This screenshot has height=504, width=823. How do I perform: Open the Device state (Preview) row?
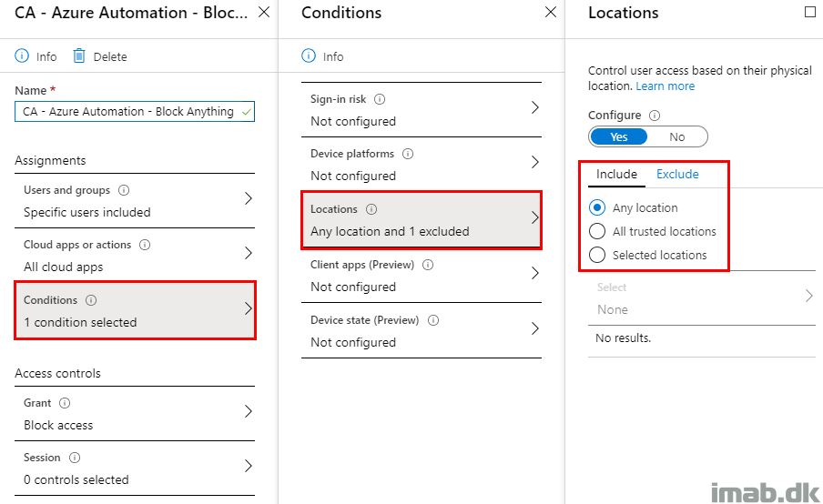tap(422, 331)
